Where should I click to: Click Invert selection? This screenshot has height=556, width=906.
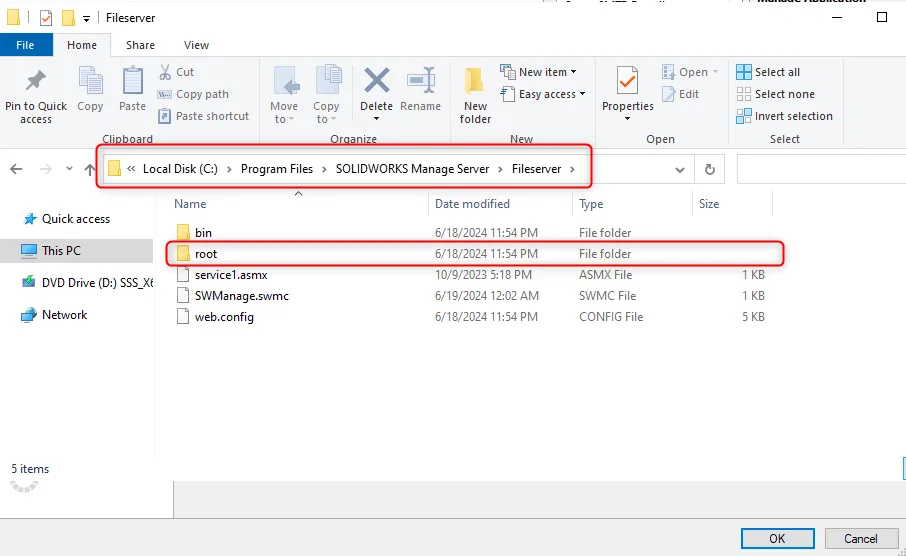[x=784, y=116]
